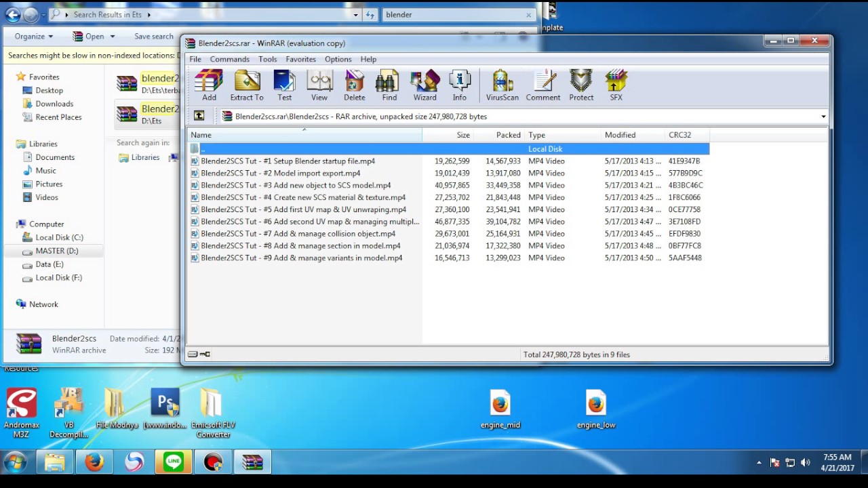Sort by the Packed column header

pyautogui.click(x=499, y=135)
